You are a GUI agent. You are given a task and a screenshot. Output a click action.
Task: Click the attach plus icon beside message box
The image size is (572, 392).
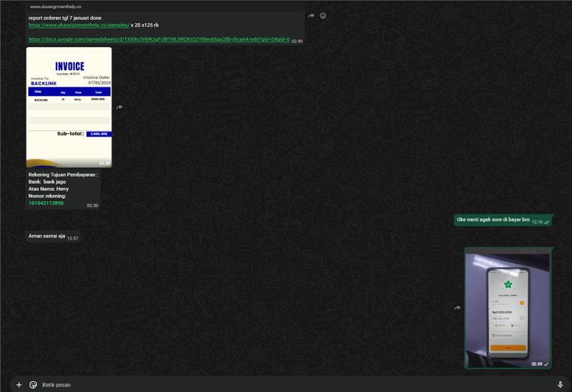[19, 385]
